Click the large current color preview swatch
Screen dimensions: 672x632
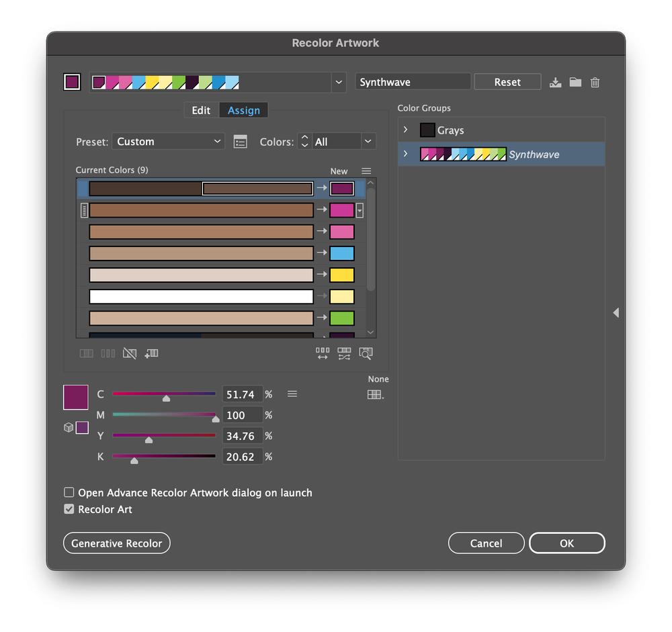click(76, 397)
